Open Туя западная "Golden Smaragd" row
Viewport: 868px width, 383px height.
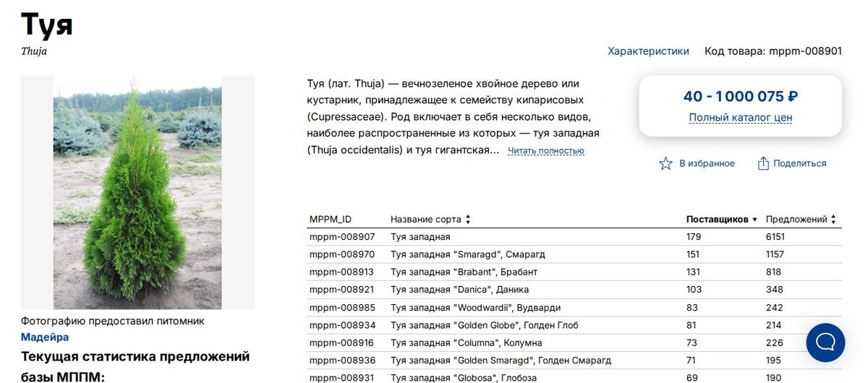[574, 361]
